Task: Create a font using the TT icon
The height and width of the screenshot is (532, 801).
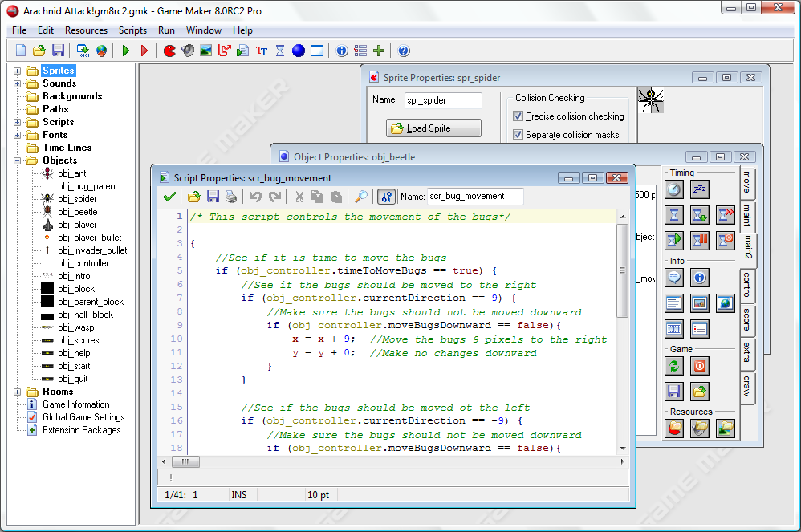Action: [x=262, y=51]
